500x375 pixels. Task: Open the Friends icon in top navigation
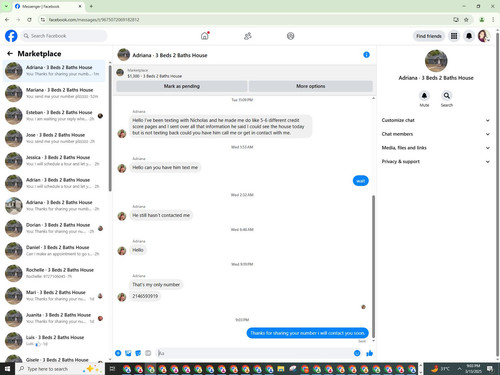[248, 36]
